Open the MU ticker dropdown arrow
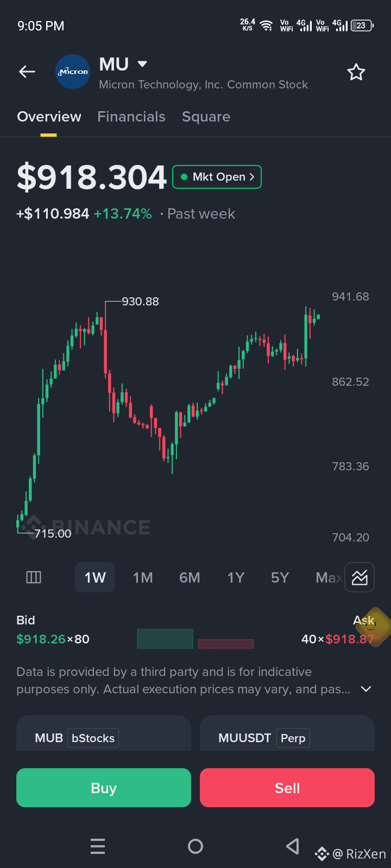This screenshot has height=868, width=391. point(142,64)
